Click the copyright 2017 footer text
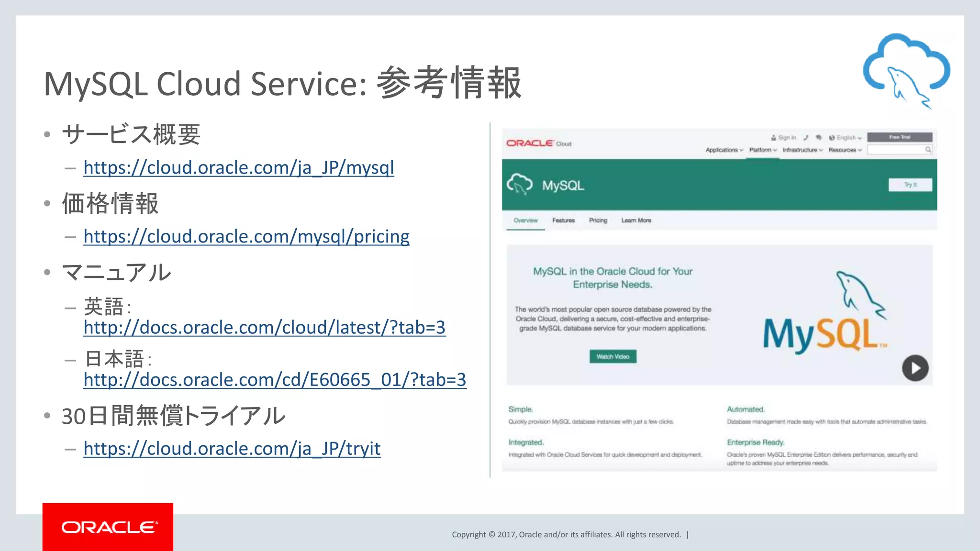This screenshot has height=551, width=980. point(567,535)
